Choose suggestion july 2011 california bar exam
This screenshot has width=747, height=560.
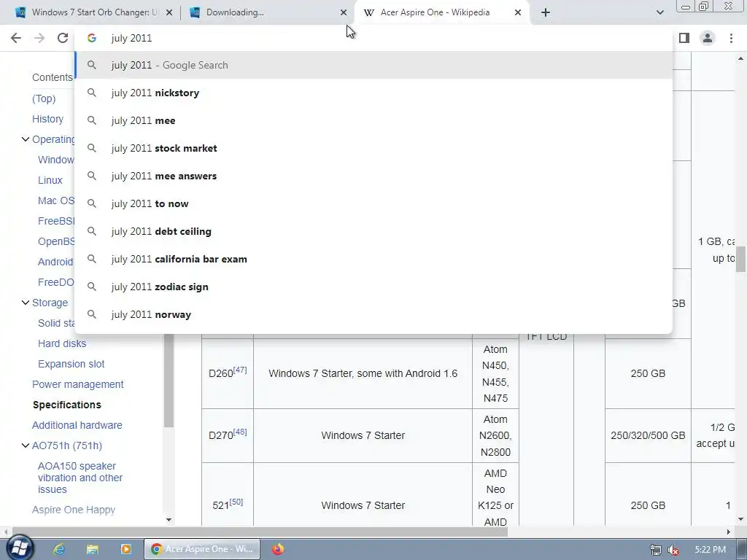374,259
